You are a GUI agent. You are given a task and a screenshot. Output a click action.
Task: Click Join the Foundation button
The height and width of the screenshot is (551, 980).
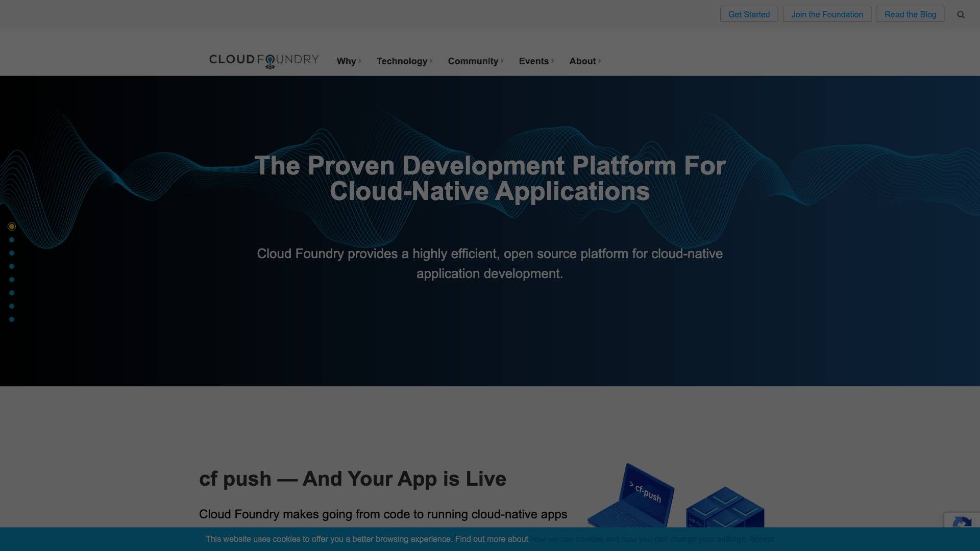click(x=827, y=14)
